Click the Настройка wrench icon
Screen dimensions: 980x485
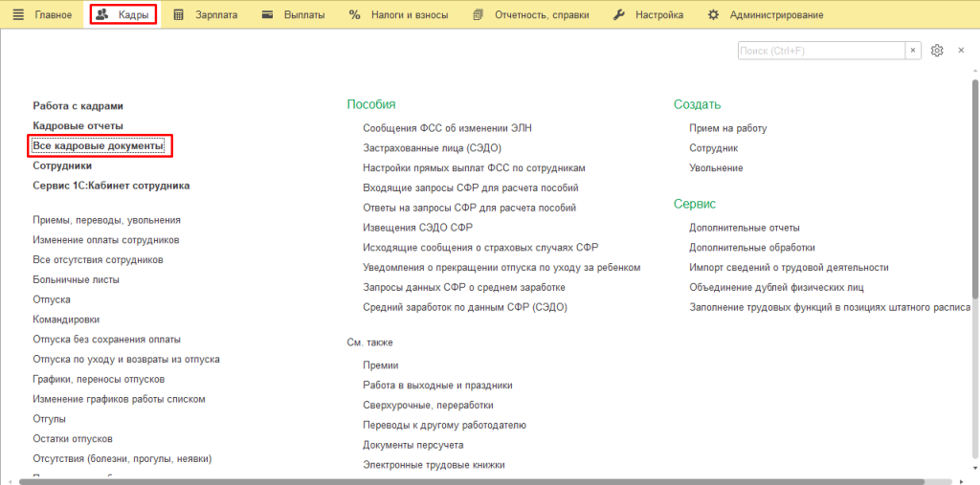[619, 14]
